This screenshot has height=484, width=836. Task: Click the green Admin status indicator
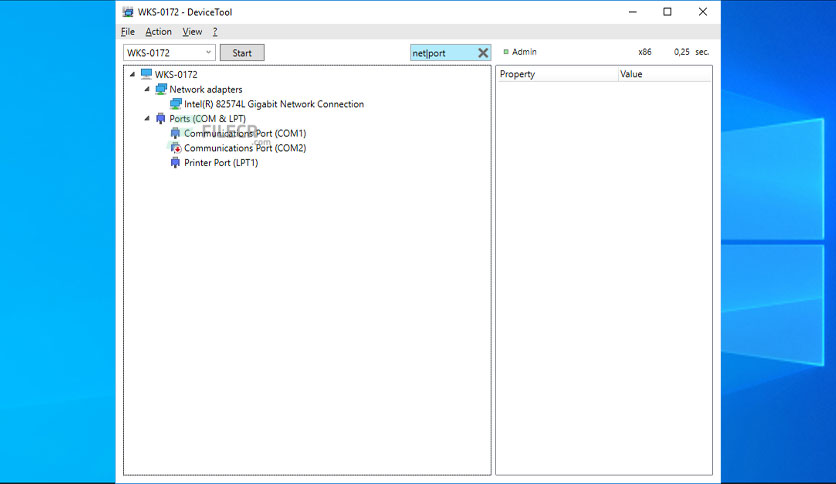506,52
